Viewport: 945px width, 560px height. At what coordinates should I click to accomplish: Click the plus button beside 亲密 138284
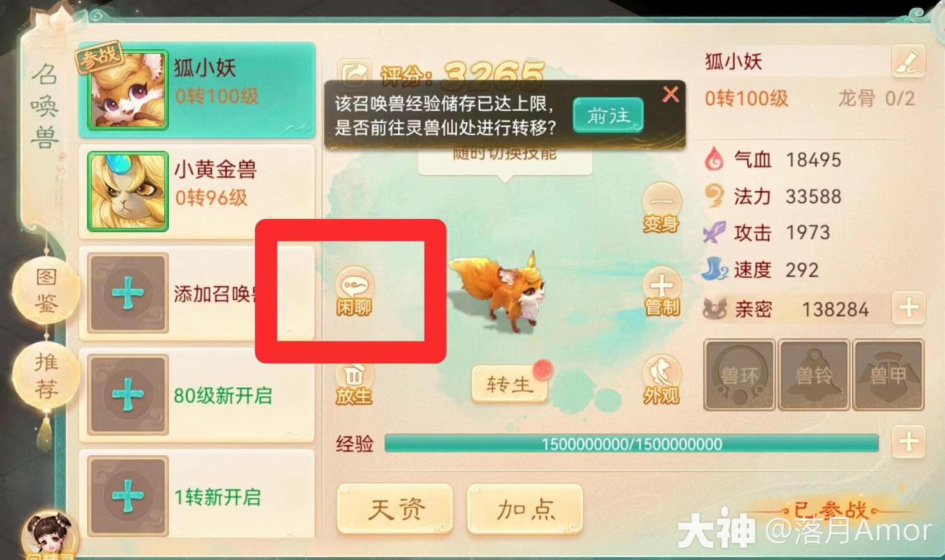[908, 308]
